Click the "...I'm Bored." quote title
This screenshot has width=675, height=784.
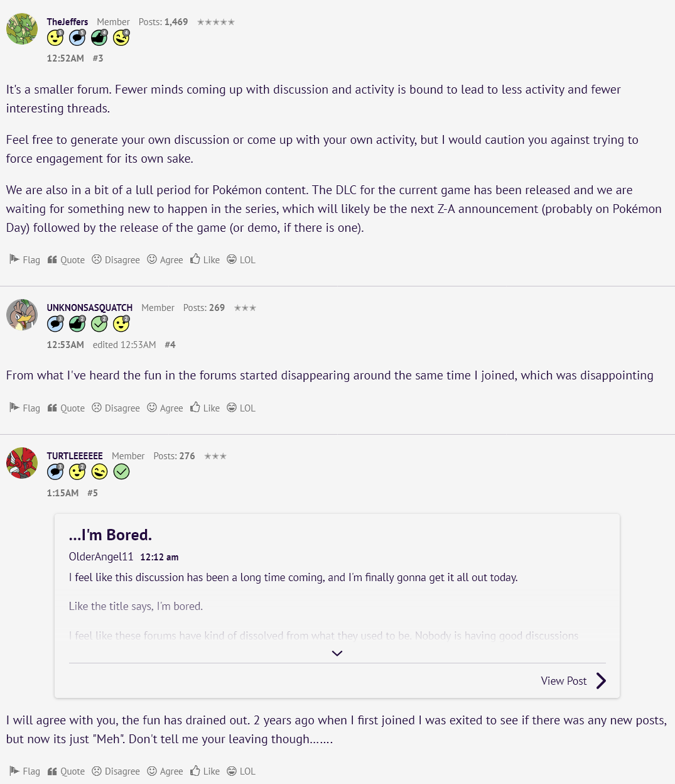click(111, 535)
